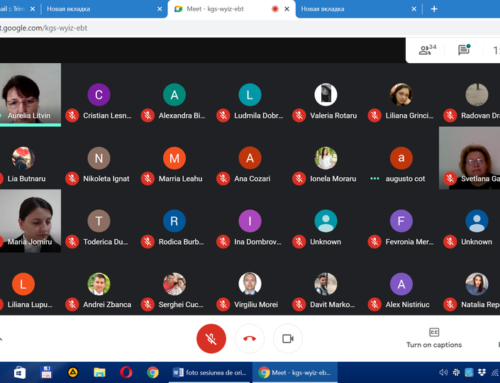This screenshot has width=500, height=383.
Task: Open the participants list icon
Action: click(427, 50)
